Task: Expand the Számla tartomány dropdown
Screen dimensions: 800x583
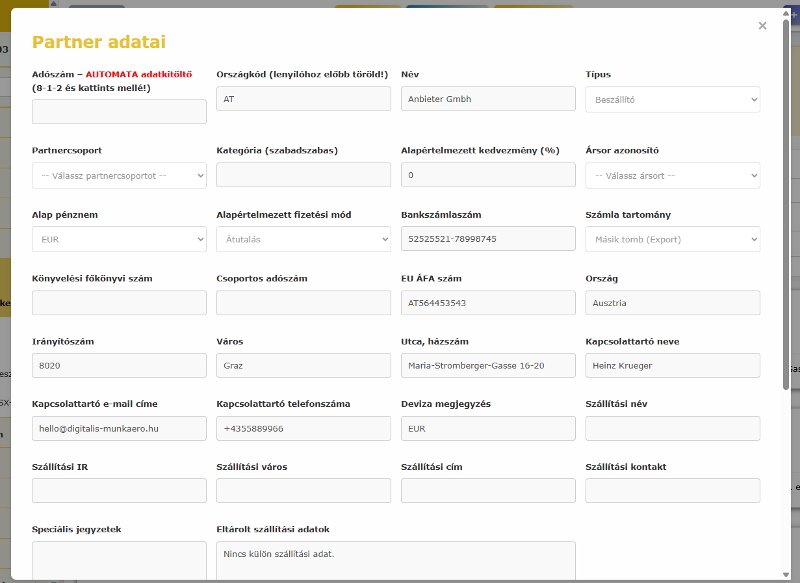Action: 672,239
